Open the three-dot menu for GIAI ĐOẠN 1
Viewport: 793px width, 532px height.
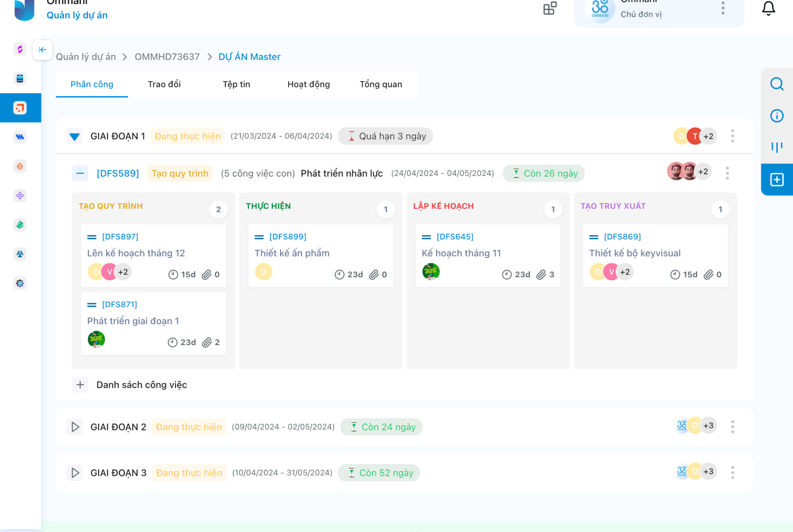(733, 136)
